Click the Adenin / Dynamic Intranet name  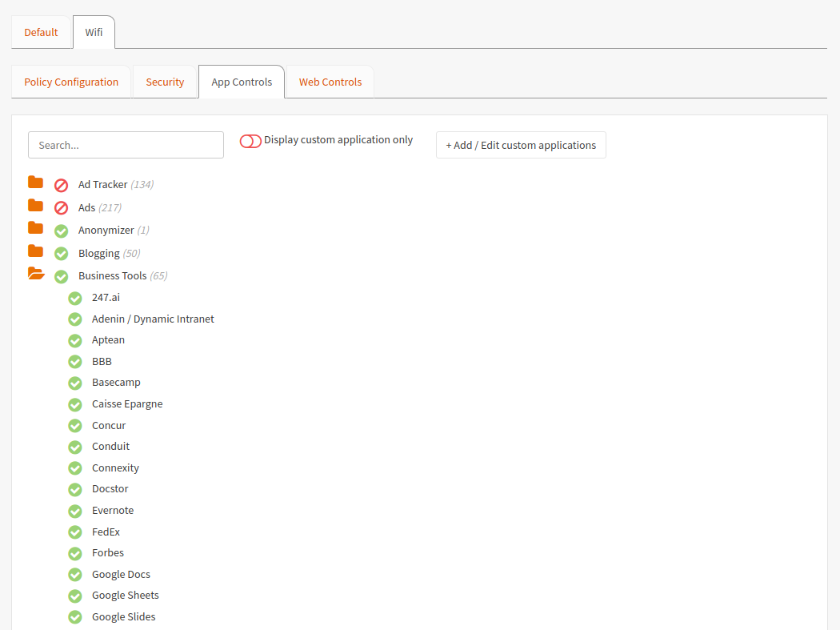pos(153,319)
